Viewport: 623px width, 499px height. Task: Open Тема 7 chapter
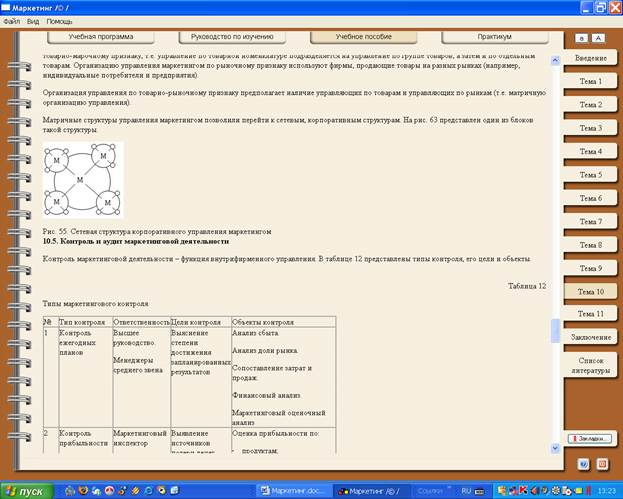[x=591, y=222]
